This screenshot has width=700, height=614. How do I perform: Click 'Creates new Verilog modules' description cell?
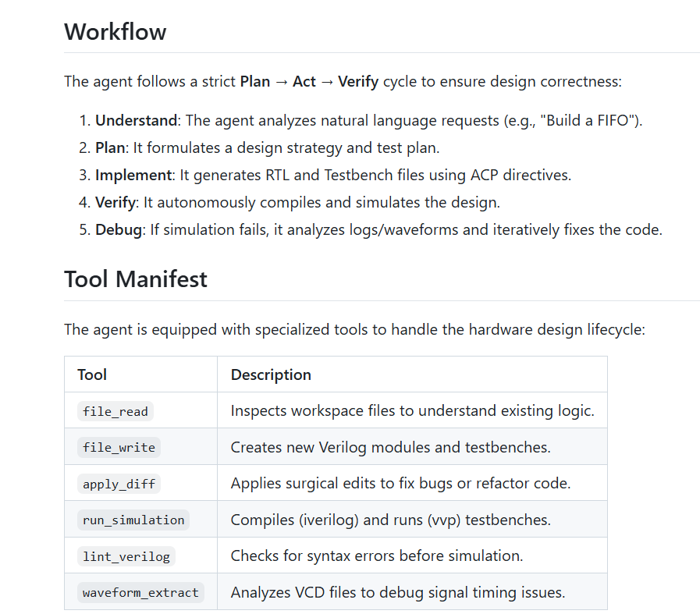(413, 447)
